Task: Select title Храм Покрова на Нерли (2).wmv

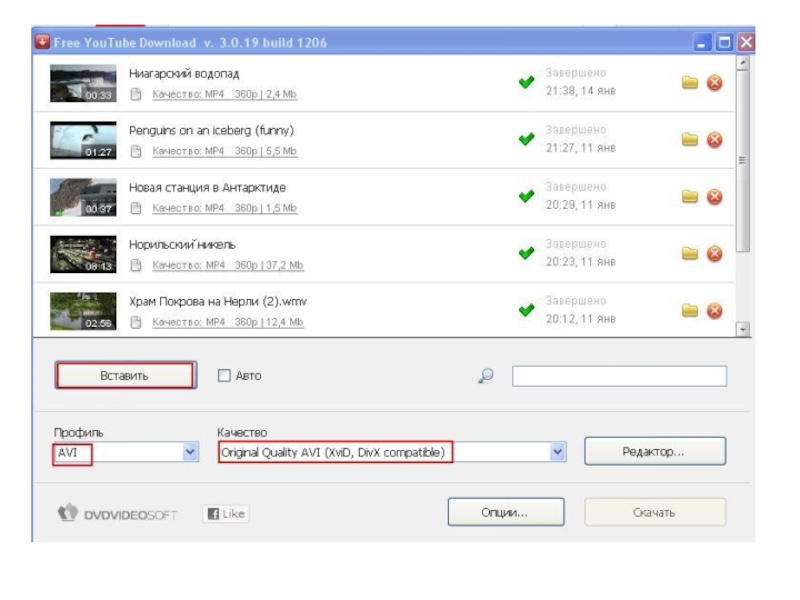Action: [218, 302]
